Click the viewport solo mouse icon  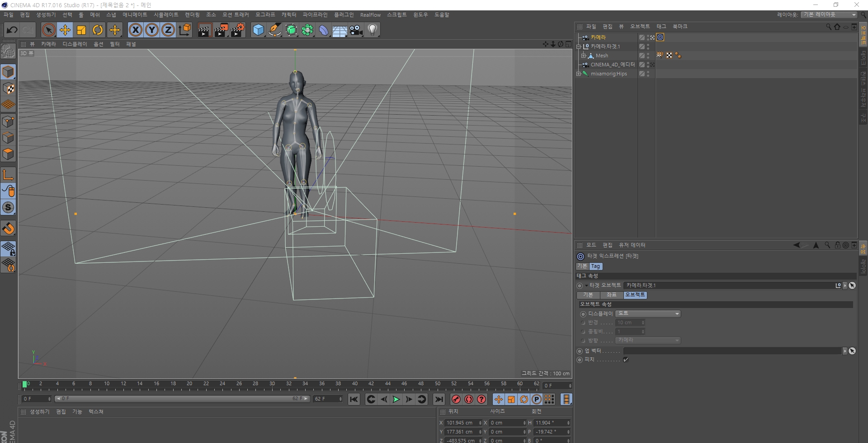(x=8, y=191)
